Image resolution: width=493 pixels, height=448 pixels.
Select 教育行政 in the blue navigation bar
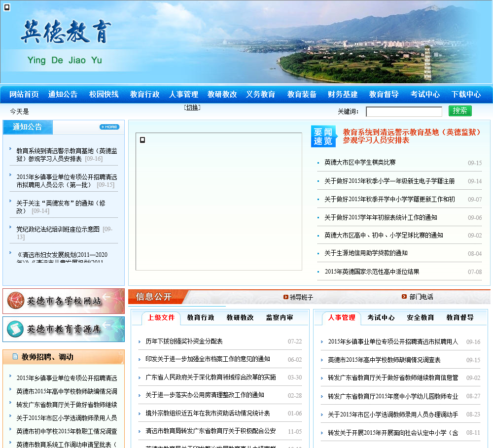(144, 94)
